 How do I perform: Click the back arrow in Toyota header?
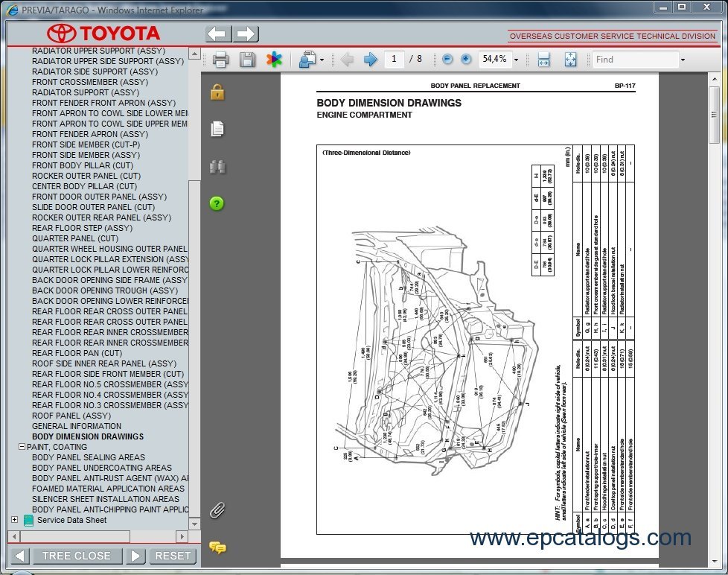tap(218, 34)
